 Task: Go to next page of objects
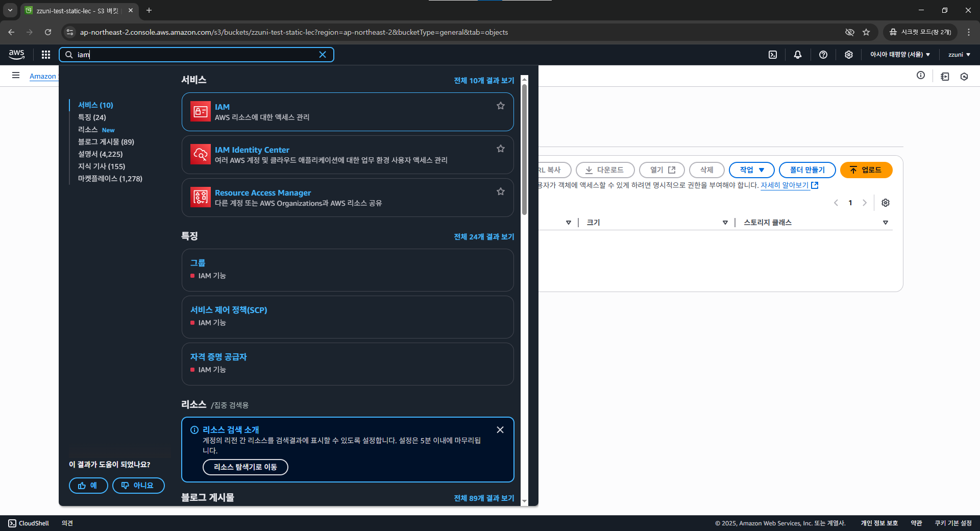point(865,203)
